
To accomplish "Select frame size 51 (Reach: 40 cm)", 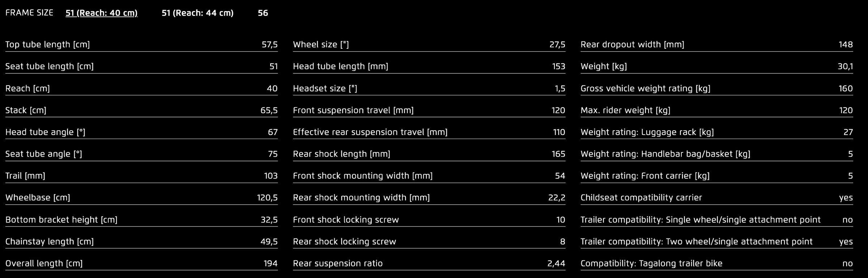I will [x=101, y=13].
